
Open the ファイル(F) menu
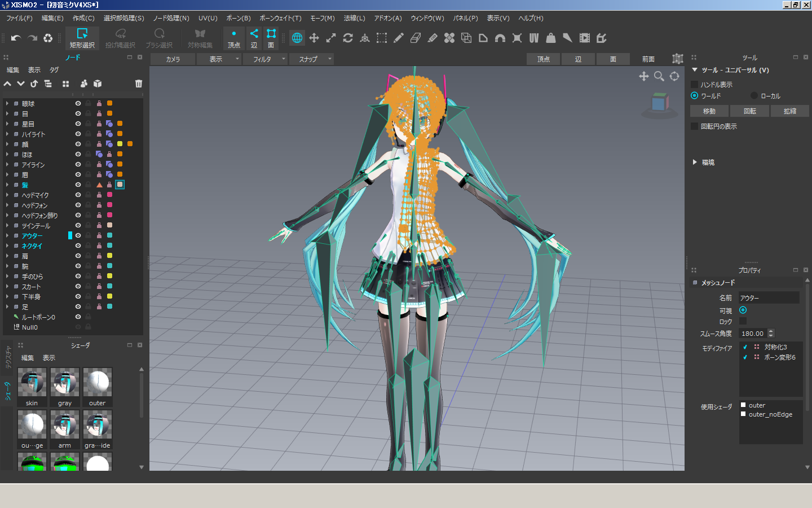(19, 18)
